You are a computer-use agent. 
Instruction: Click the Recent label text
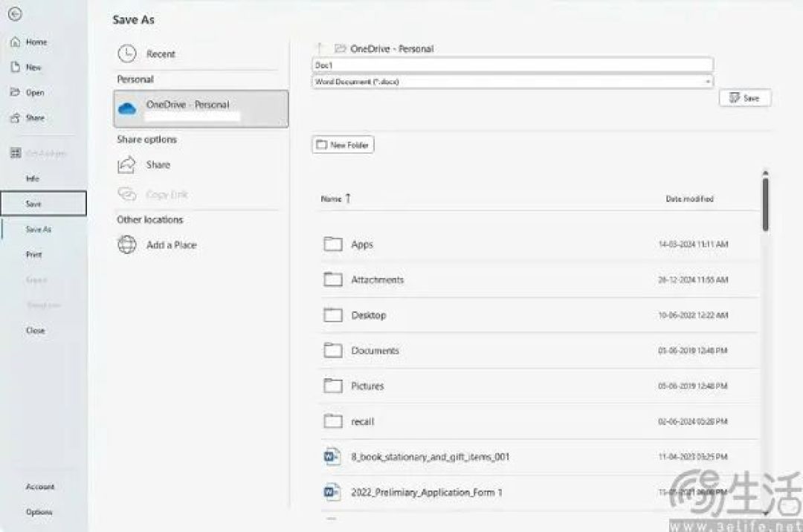(x=161, y=53)
